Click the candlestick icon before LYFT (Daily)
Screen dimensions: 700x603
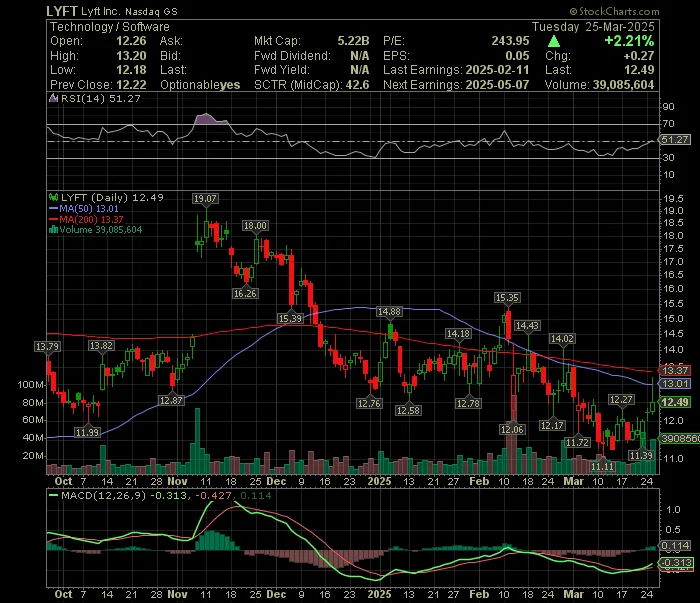point(54,197)
